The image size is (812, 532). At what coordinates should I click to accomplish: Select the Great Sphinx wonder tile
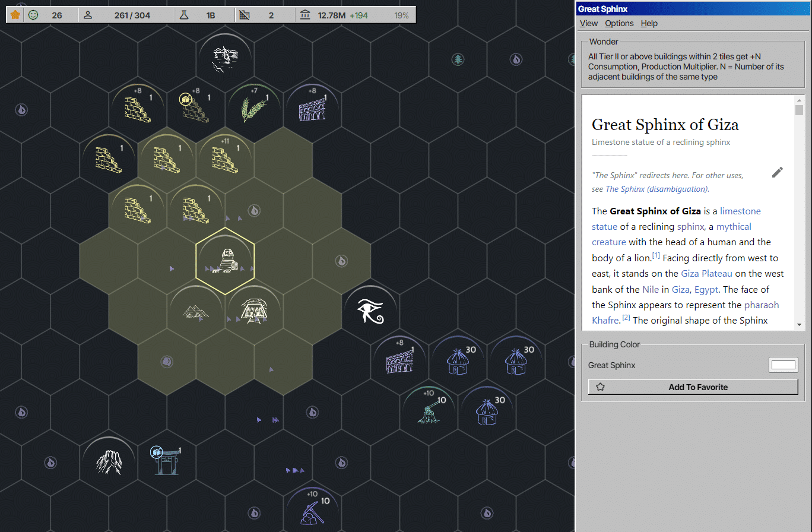tap(226, 261)
